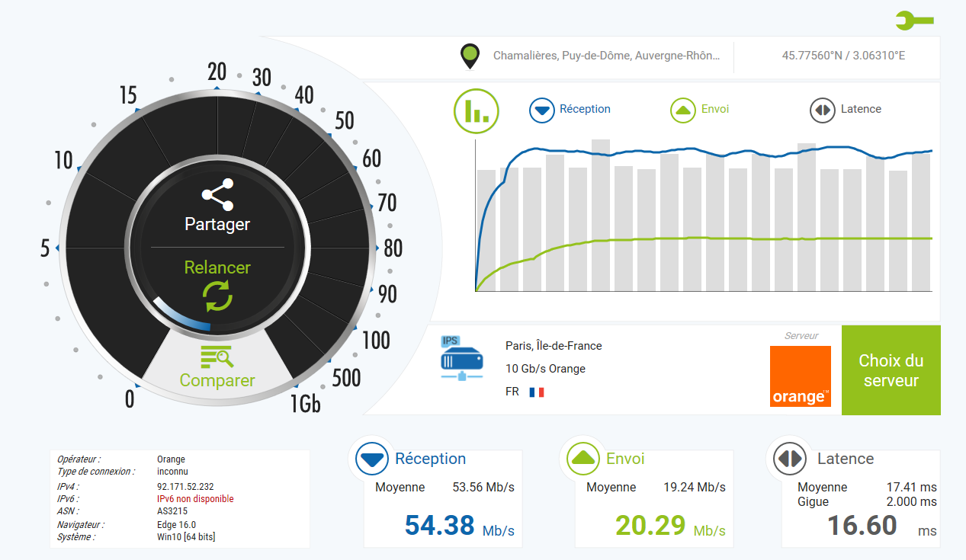Click the 1Gb mark on the gauge

coord(305,404)
